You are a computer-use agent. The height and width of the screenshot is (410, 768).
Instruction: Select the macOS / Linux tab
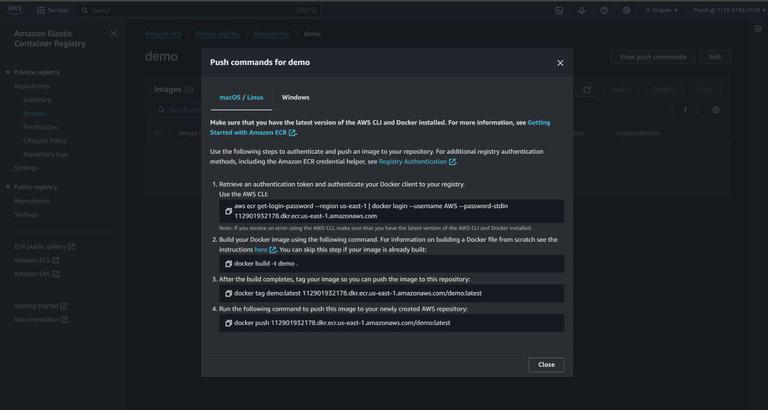pyautogui.click(x=241, y=97)
